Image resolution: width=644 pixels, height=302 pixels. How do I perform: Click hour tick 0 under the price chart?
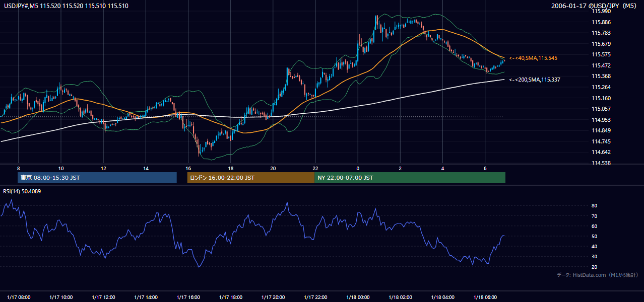358,168
